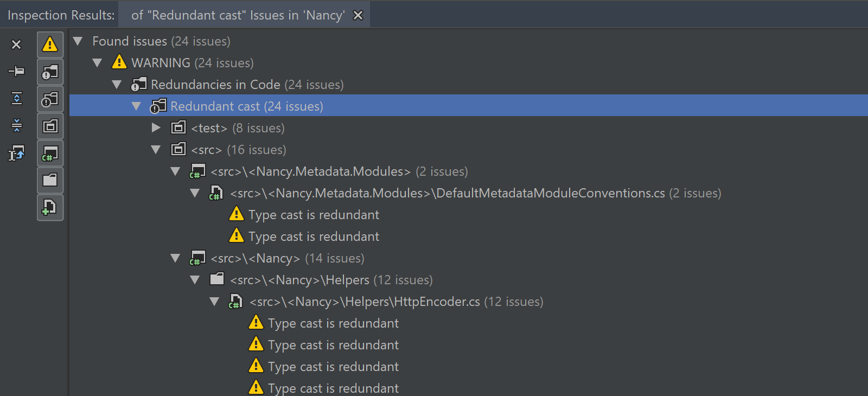868x396 pixels.
Task: Collapse Redundancies in Code arrow
Action: point(117,85)
